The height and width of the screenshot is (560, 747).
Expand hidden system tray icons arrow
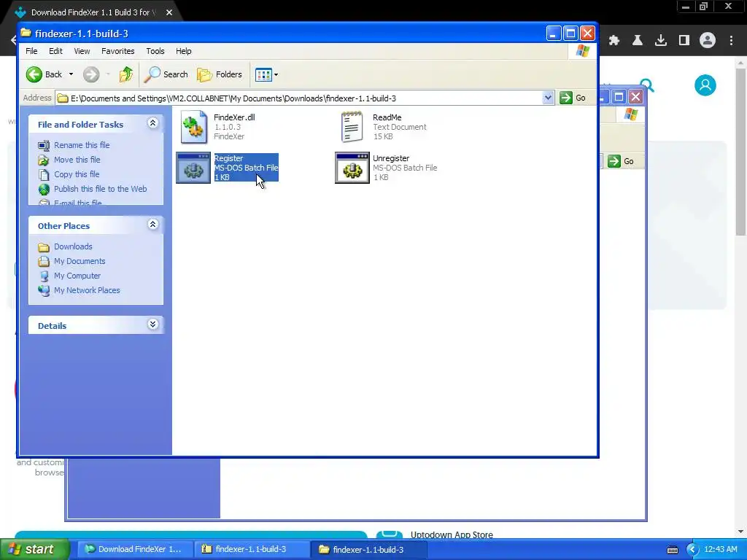[692, 550]
